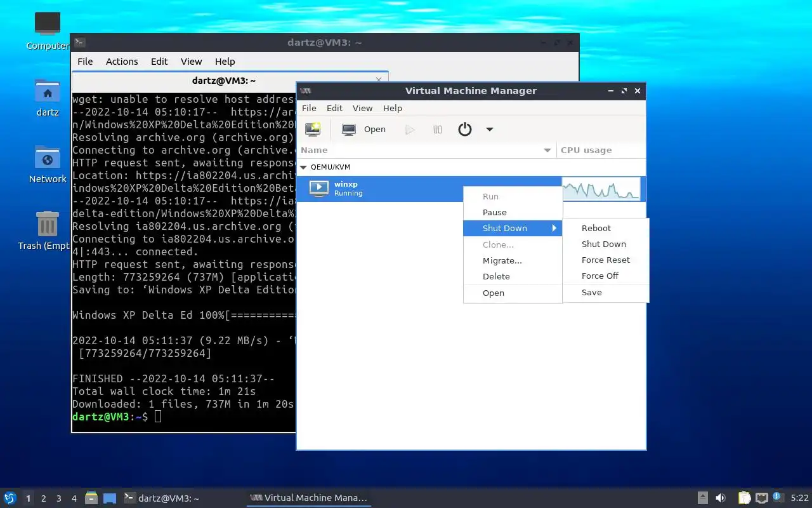Select Shut Down in the submenu
Image resolution: width=812 pixels, height=508 pixels.
click(x=606, y=244)
